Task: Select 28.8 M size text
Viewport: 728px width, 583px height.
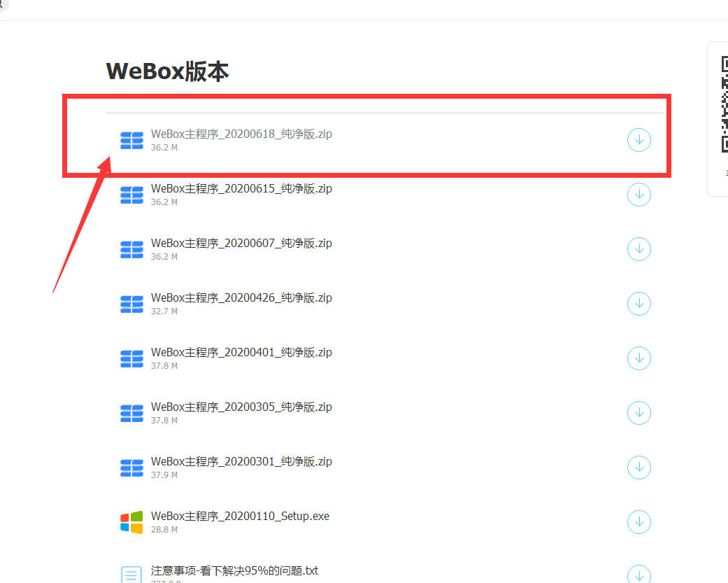Action: (164, 530)
